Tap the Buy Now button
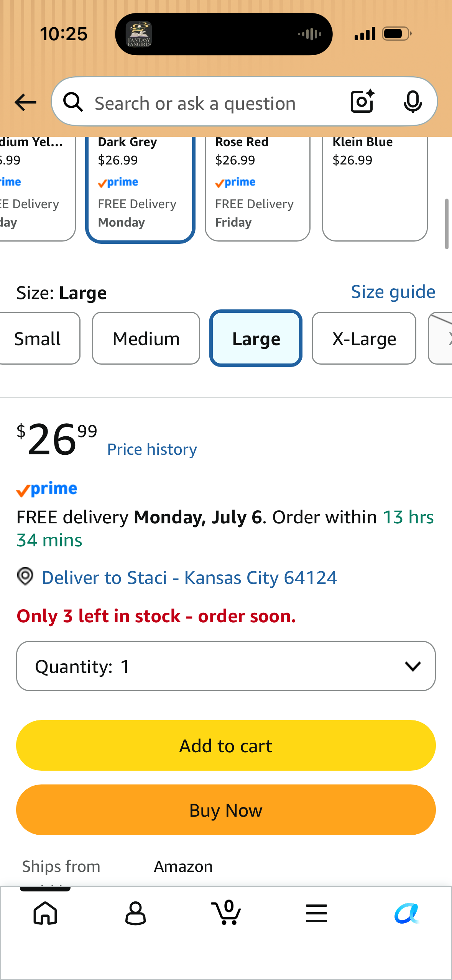This screenshot has height=980, width=452. click(226, 810)
